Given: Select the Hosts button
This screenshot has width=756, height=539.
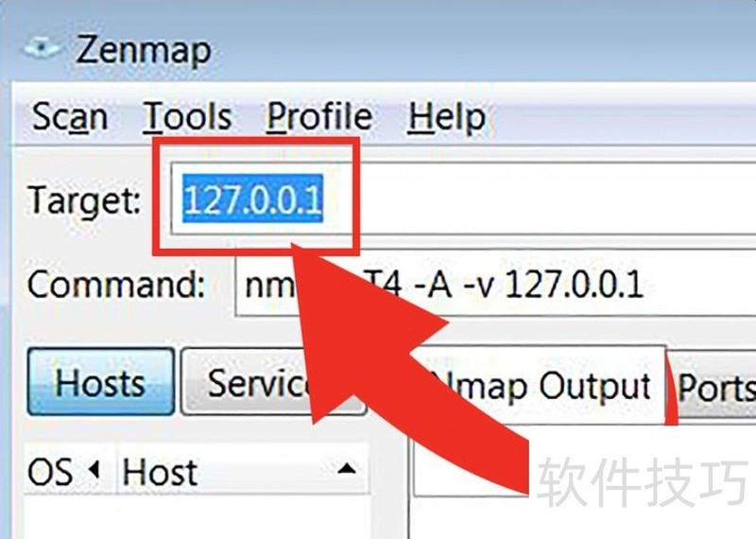Looking at the screenshot, I should 101,382.
